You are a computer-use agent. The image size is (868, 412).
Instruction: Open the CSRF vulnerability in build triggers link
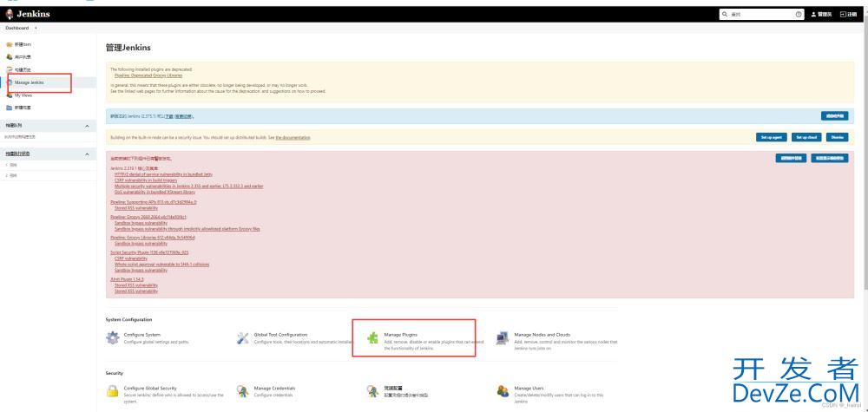146,180
